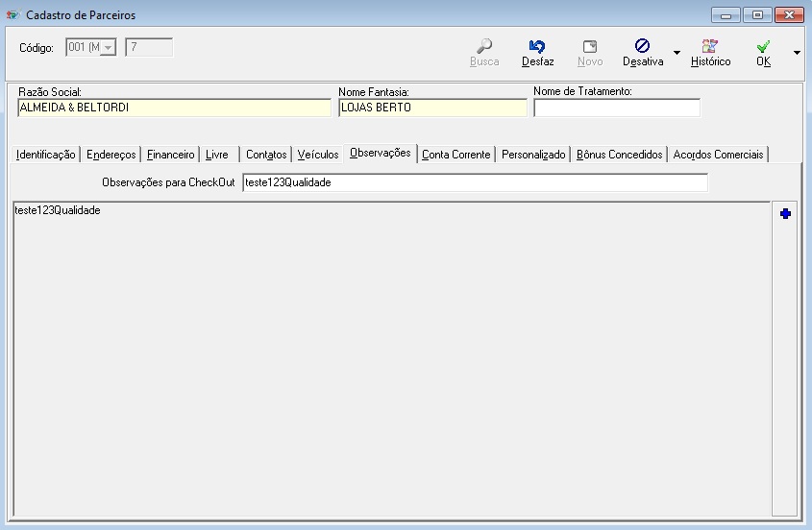Switch to the Personalizado tab
Viewport: 812px width, 530px height.
(x=533, y=155)
